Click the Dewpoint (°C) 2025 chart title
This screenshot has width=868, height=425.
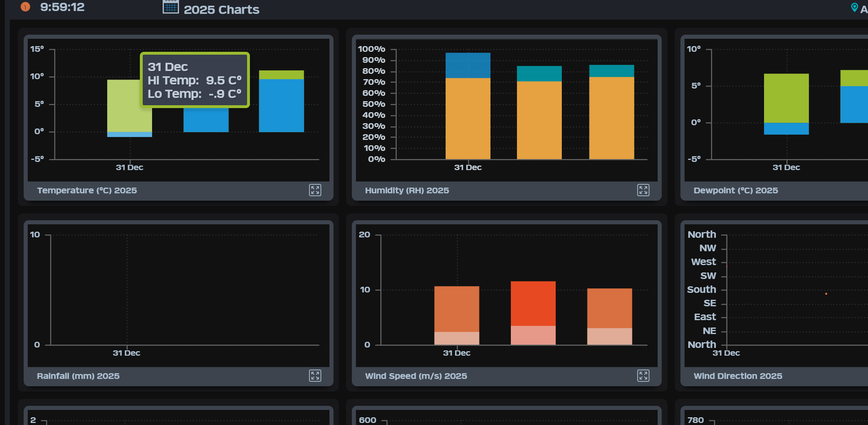(735, 190)
